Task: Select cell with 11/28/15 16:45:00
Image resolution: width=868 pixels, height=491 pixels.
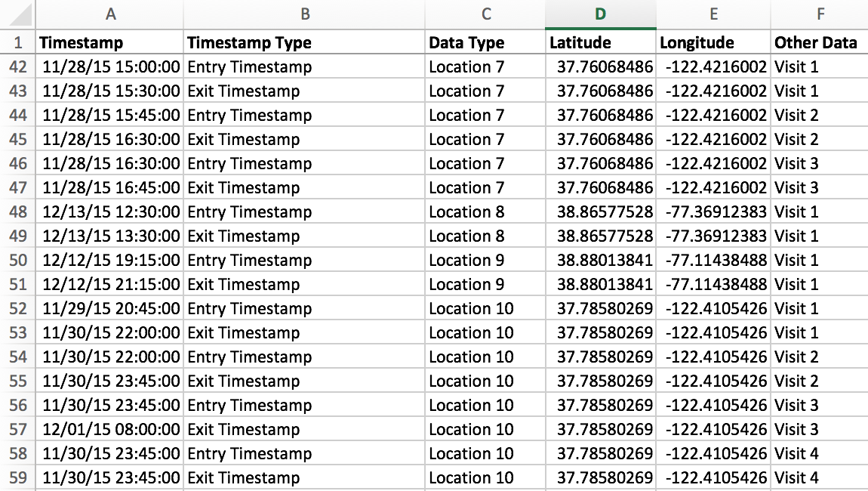Action: point(109,187)
